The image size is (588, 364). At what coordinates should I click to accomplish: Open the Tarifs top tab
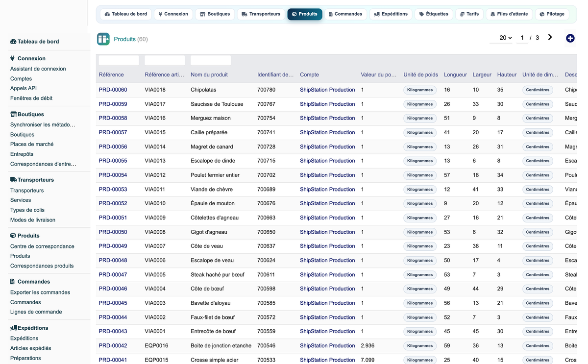pos(469,14)
